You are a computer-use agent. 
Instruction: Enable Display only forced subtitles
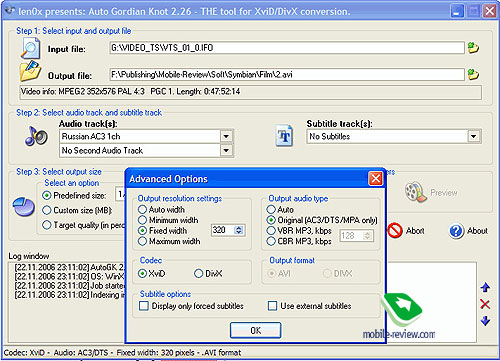click(144, 306)
